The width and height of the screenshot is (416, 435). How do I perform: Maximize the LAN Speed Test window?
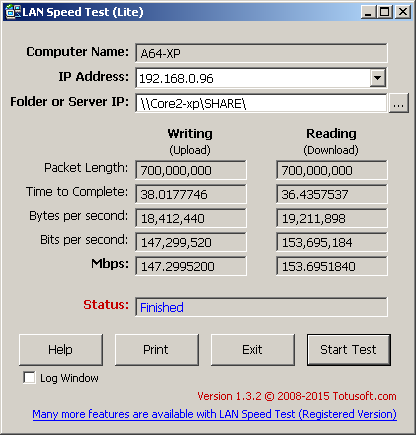coord(385,12)
